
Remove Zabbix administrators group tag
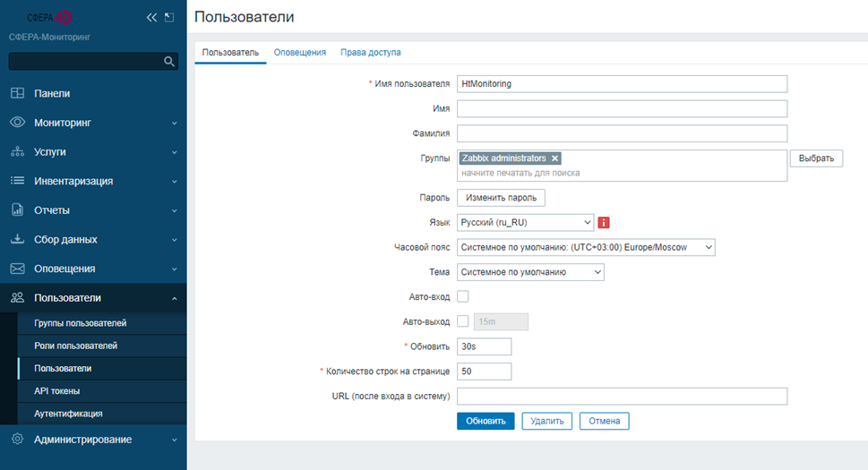[x=555, y=158]
